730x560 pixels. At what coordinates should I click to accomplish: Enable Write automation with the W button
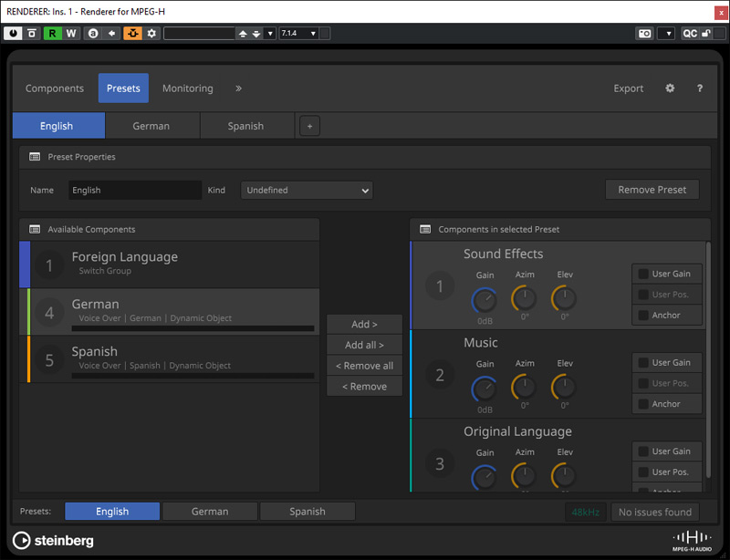71,33
